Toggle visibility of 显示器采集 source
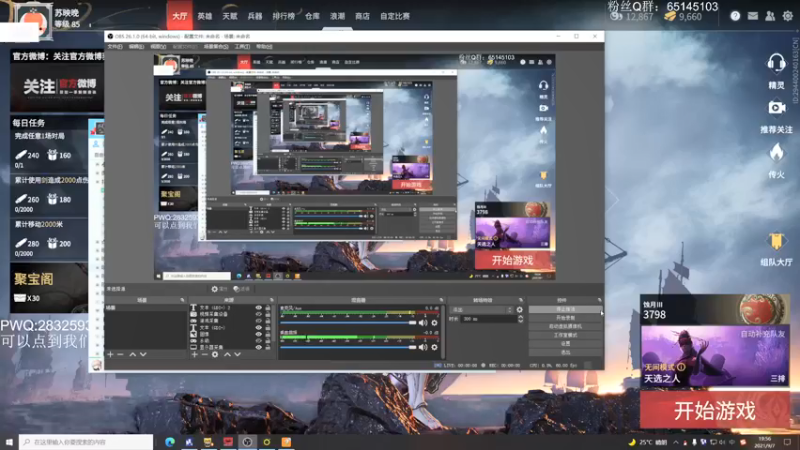 coord(259,347)
